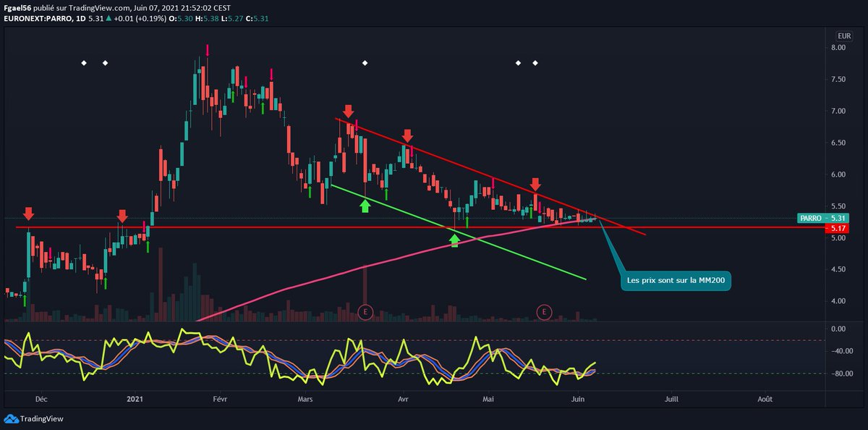
Task: Click the 8.00 price axis label
Action: (838, 48)
